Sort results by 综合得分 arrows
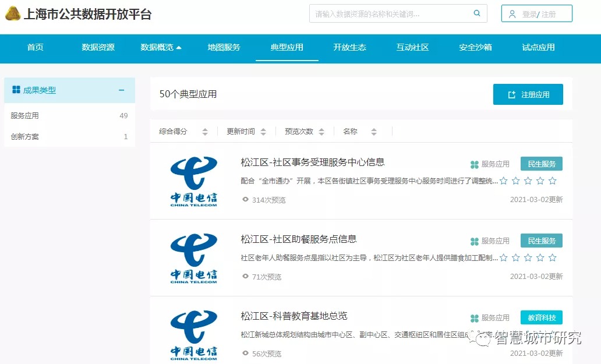The image size is (601, 364). click(205, 132)
